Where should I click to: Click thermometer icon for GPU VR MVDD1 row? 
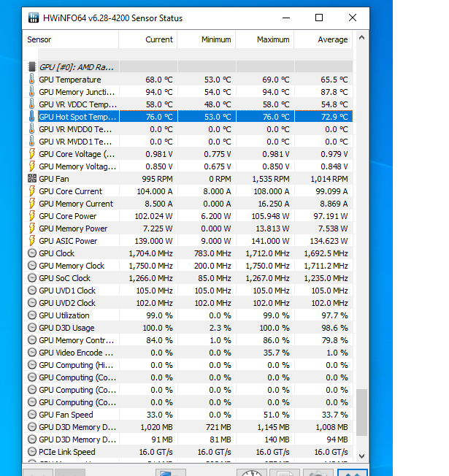coord(32,142)
